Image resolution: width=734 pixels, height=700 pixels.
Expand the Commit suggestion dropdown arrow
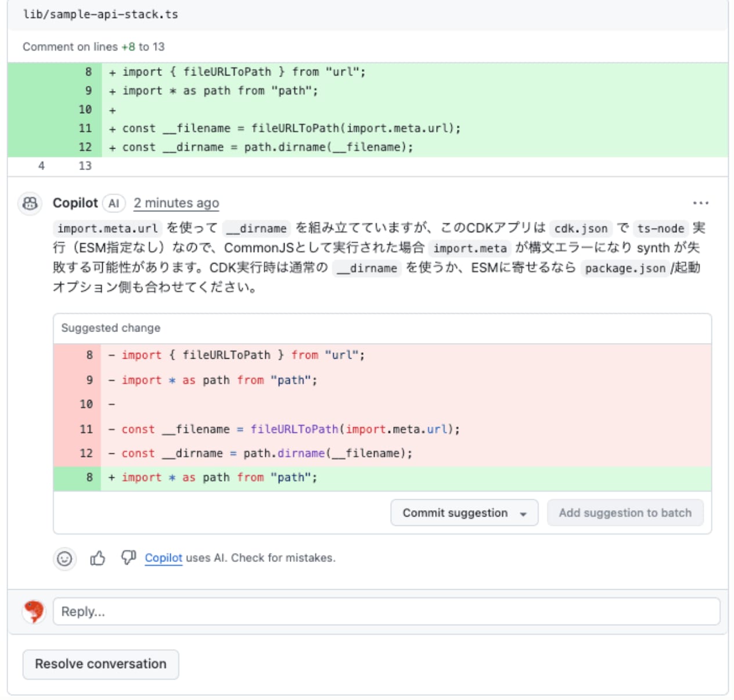(x=523, y=514)
